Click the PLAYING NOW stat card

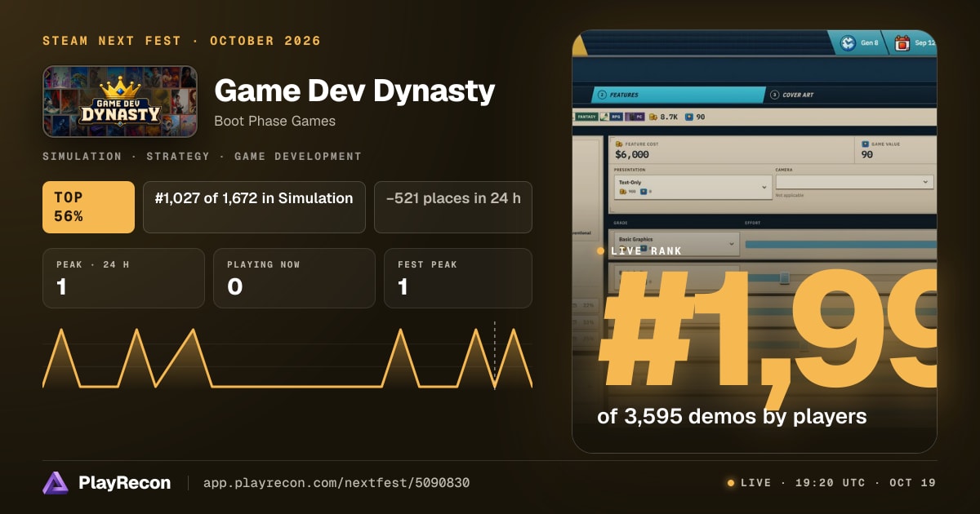294,278
